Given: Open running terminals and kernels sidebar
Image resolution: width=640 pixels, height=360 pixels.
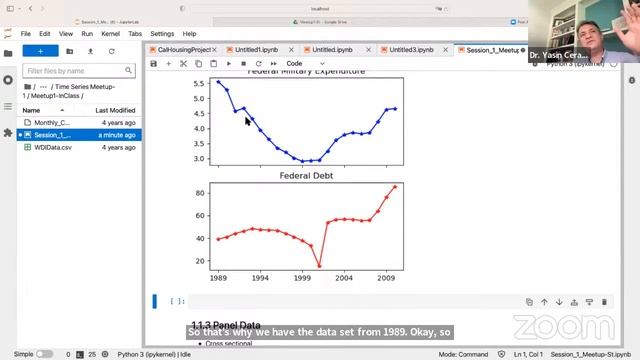Looking at the screenshot, I should pyautogui.click(x=8, y=80).
